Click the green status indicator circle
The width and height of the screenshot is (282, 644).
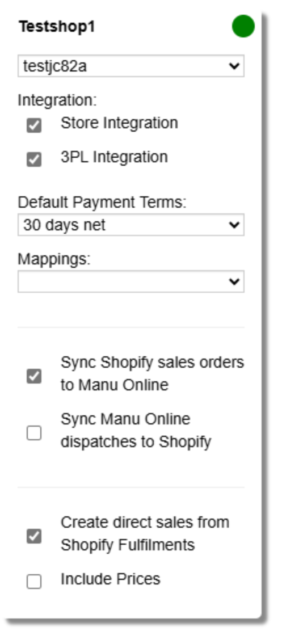[243, 26]
